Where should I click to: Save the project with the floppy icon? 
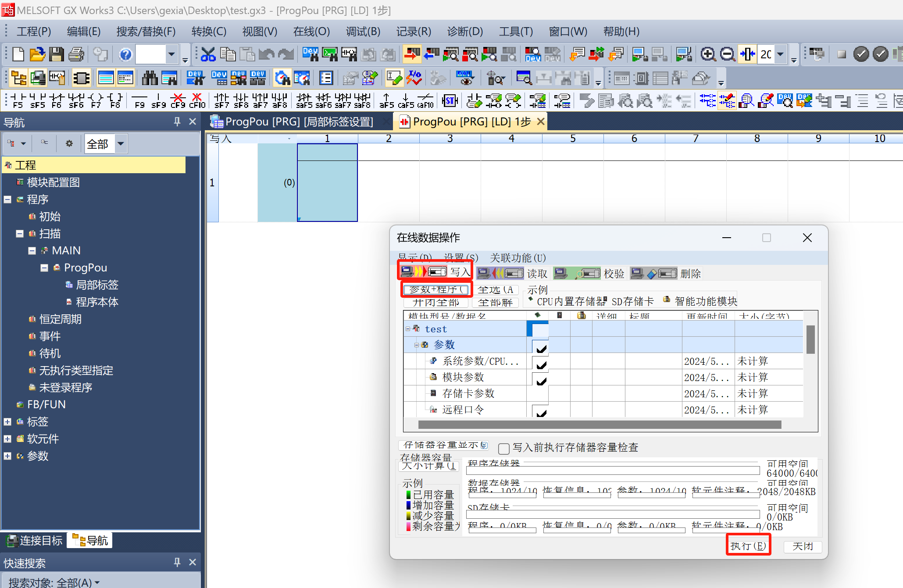pos(56,54)
